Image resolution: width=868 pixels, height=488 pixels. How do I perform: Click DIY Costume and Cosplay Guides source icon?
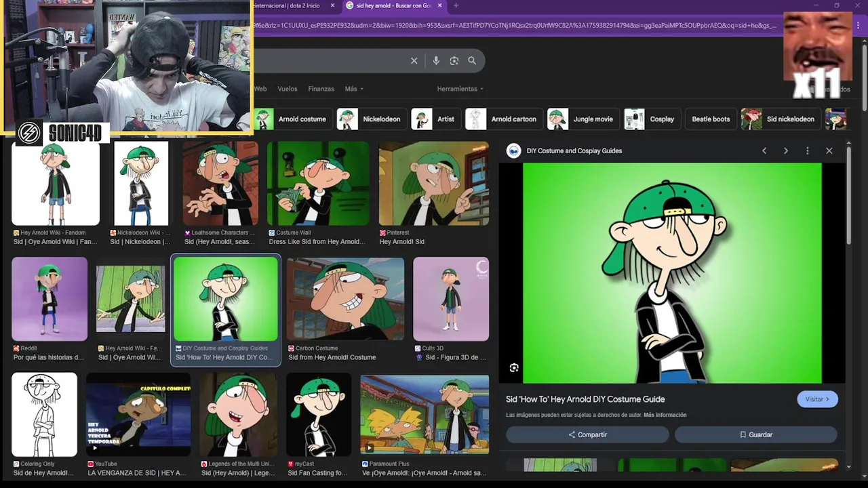pyautogui.click(x=514, y=150)
